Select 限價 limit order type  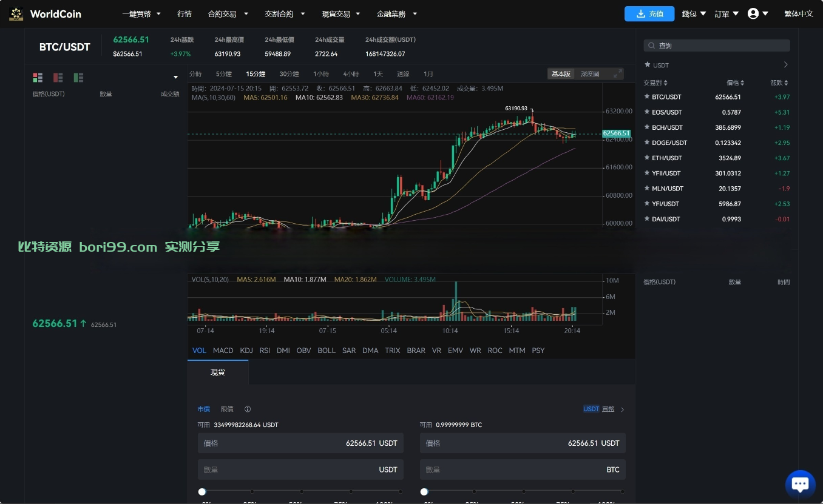[x=227, y=409]
